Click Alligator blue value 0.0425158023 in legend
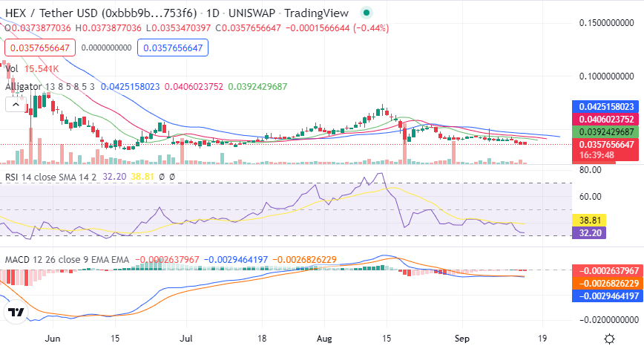644x349 pixels. pyautogui.click(x=130, y=87)
